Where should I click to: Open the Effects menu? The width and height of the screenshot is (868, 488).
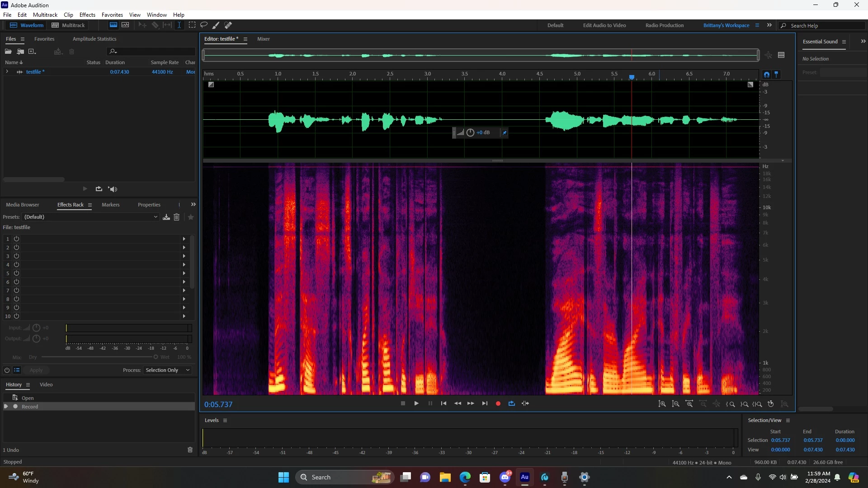[87, 15]
